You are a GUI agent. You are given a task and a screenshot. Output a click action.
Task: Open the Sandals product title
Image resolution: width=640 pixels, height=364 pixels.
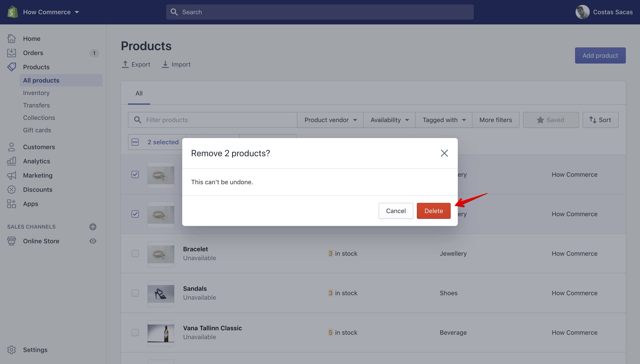(195, 289)
